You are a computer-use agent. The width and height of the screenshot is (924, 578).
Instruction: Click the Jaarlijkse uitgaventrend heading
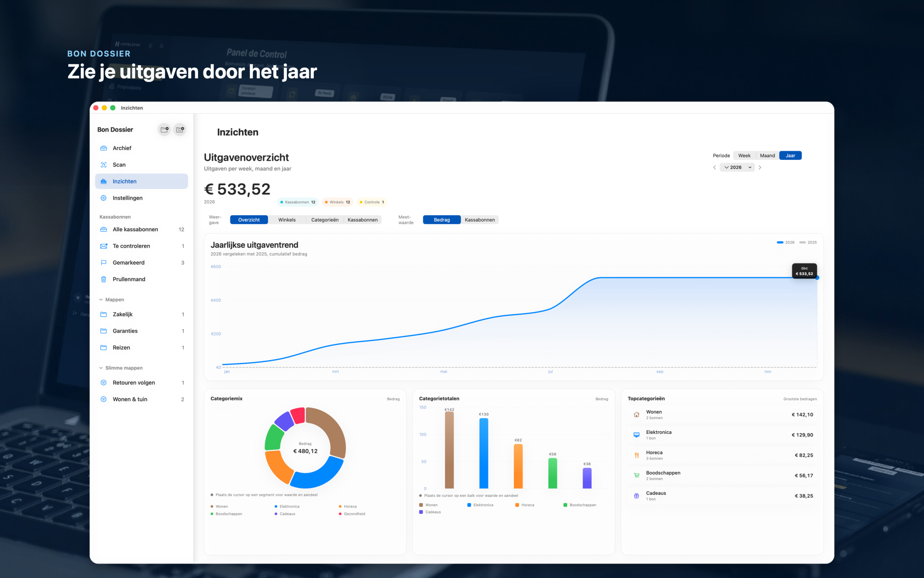pyautogui.click(x=254, y=245)
